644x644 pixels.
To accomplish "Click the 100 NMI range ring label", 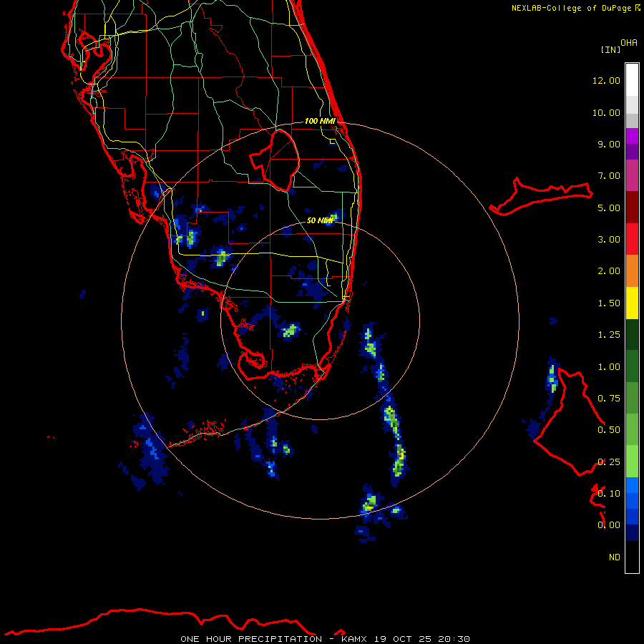I will [320, 121].
